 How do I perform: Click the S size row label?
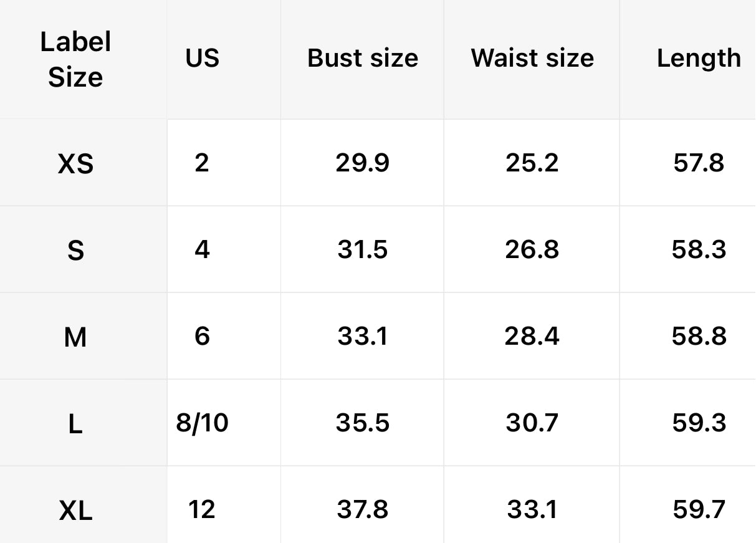[75, 251]
